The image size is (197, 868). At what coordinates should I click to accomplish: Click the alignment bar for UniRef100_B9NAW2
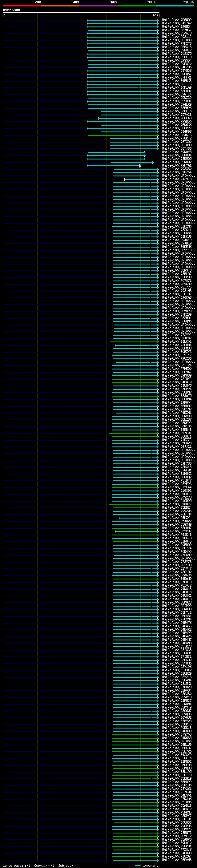132,162
